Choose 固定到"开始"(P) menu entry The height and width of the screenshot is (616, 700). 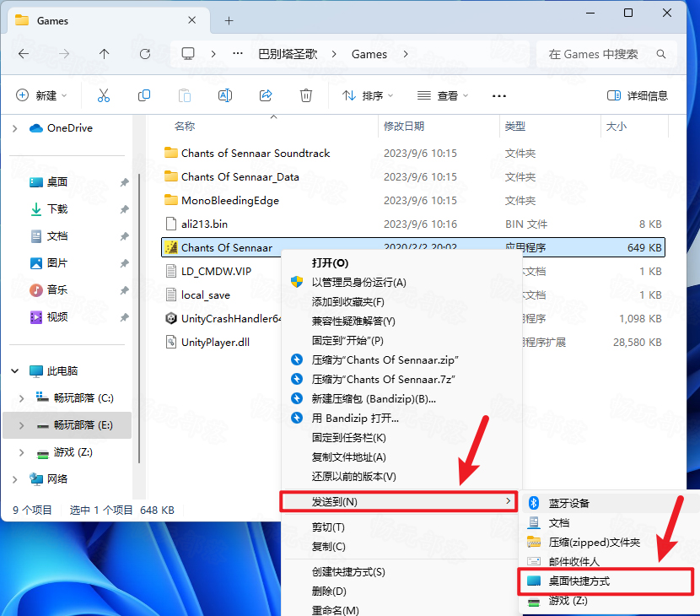point(347,341)
